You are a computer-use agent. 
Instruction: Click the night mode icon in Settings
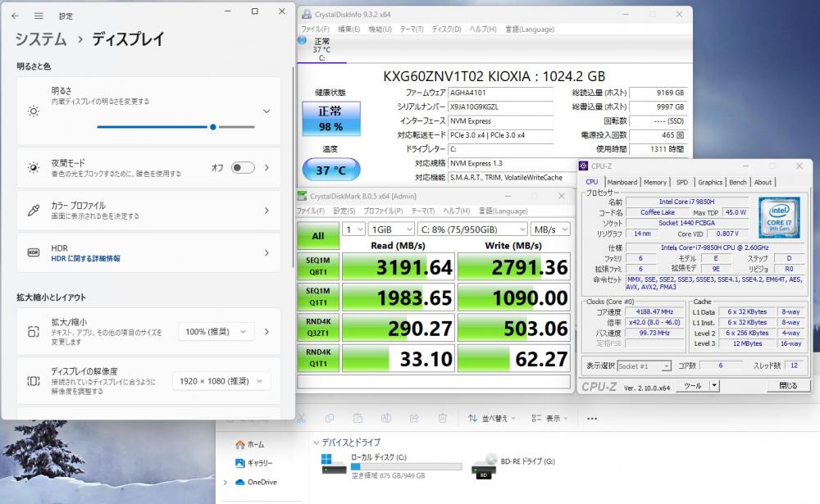[x=34, y=167]
